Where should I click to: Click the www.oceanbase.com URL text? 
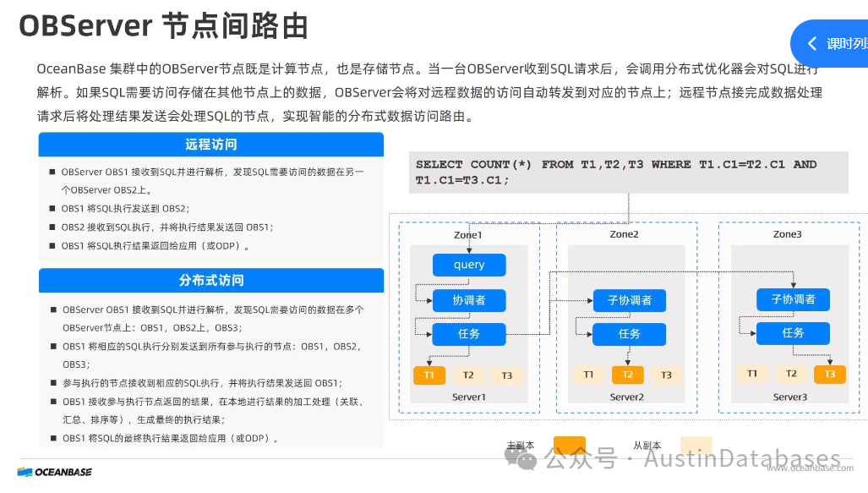(x=811, y=468)
